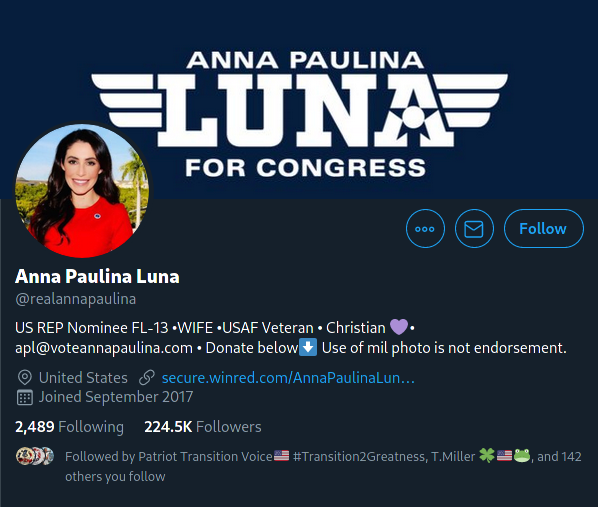Click the @realannapaulina handle
The image size is (598, 507).
(x=76, y=299)
